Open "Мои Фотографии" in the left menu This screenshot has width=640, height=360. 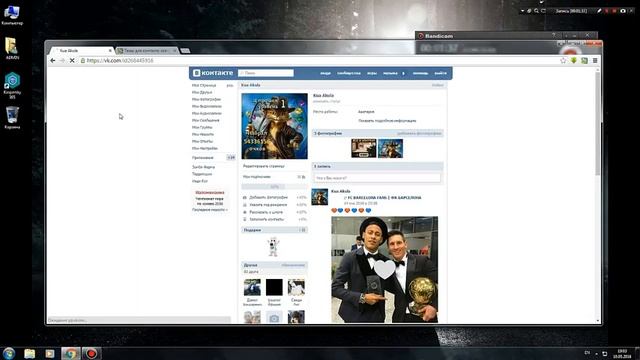tap(207, 99)
